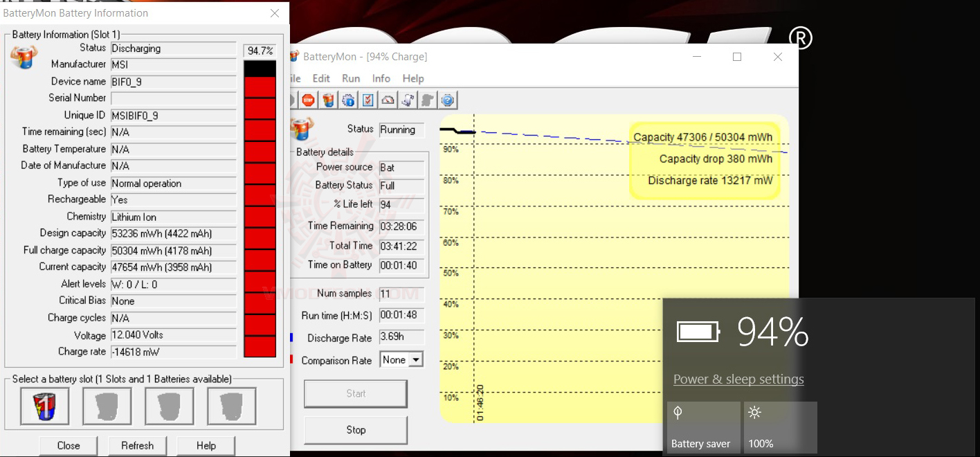Click the Capacity 47306 / 50304 mWh text
This screenshot has width=980, height=457.
pyautogui.click(x=703, y=137)
